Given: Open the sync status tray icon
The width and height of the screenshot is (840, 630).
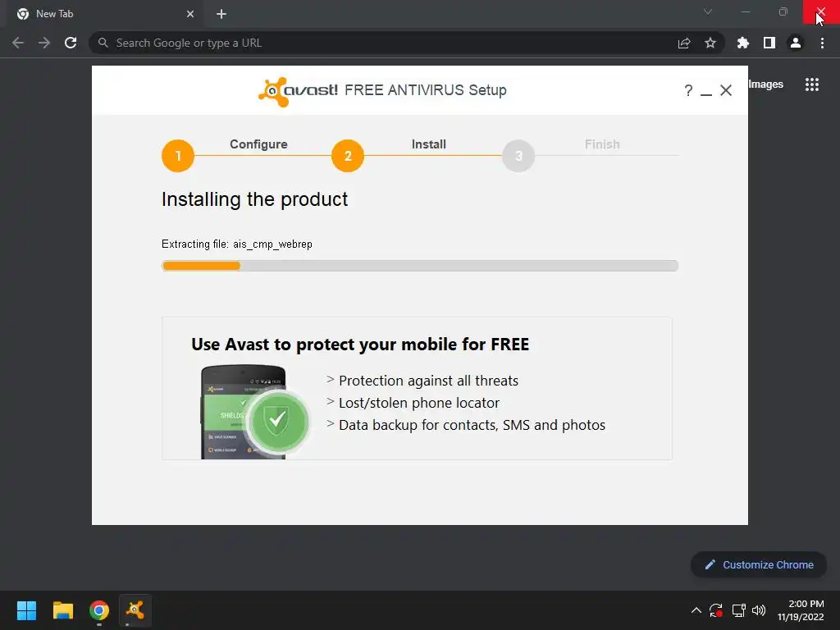Looking at the screenshot, I should (x=716, y=610).
